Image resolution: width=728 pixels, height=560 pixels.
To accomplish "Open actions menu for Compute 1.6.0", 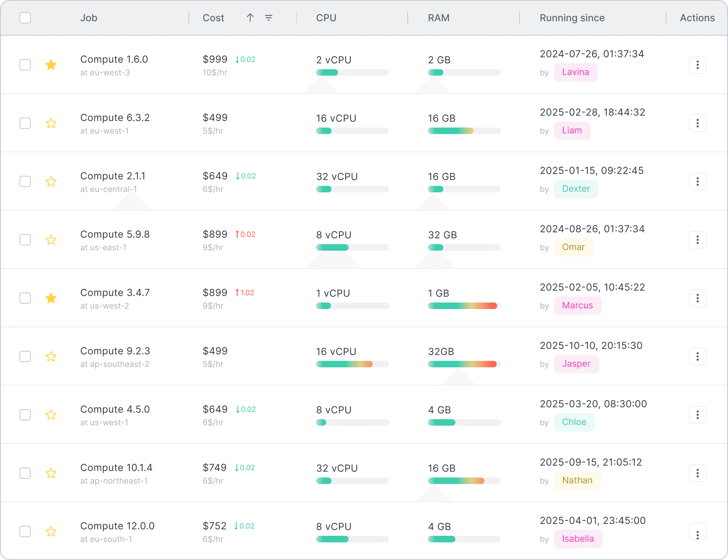I will point(697,65).
